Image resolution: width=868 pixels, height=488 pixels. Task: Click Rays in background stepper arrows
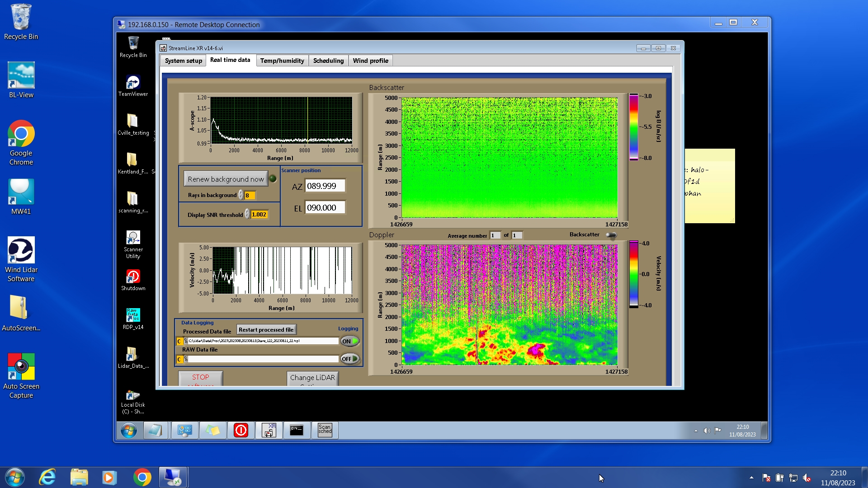(x=241, y=195)
